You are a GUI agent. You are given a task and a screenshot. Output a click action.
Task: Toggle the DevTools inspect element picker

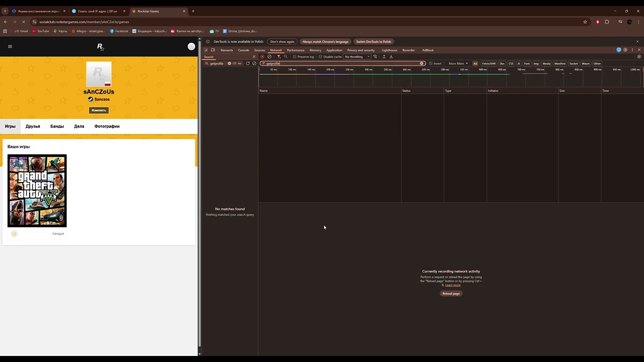[206, 50]
